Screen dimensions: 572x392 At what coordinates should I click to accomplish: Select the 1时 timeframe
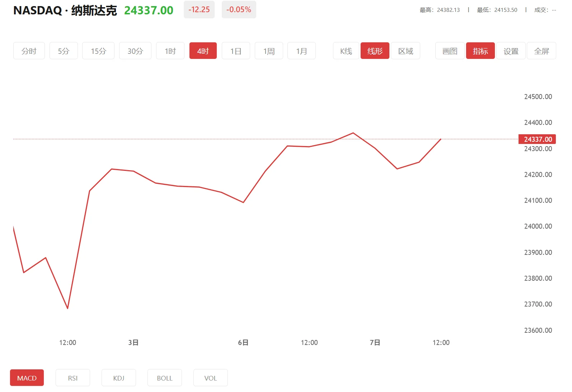coord(170,51)
